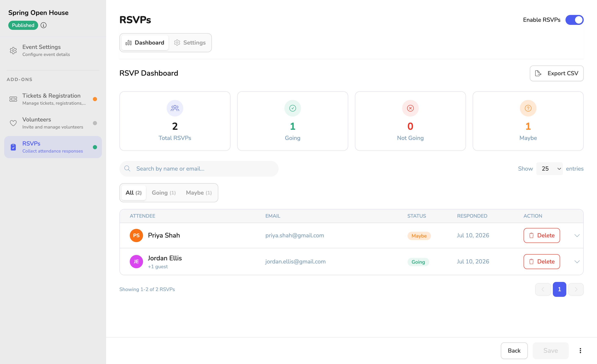Click Jordan Ellis's responded date
Image resolution: width=597 pixels, height=364 pixels.
point(473,261)
